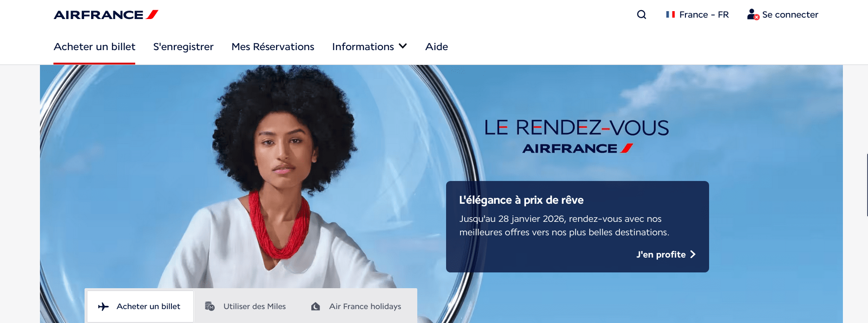Switch to the Air France holidays tab

click(x=356, y=306)
